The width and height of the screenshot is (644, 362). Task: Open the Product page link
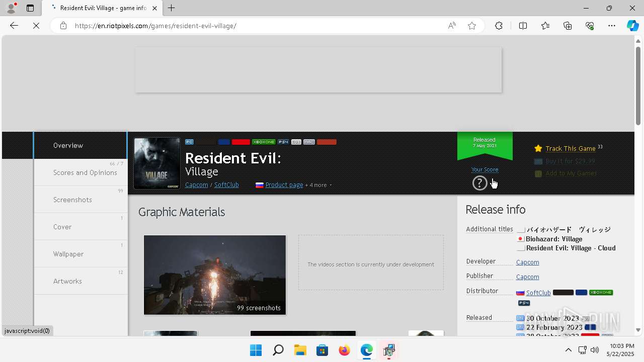click(284, 185)
